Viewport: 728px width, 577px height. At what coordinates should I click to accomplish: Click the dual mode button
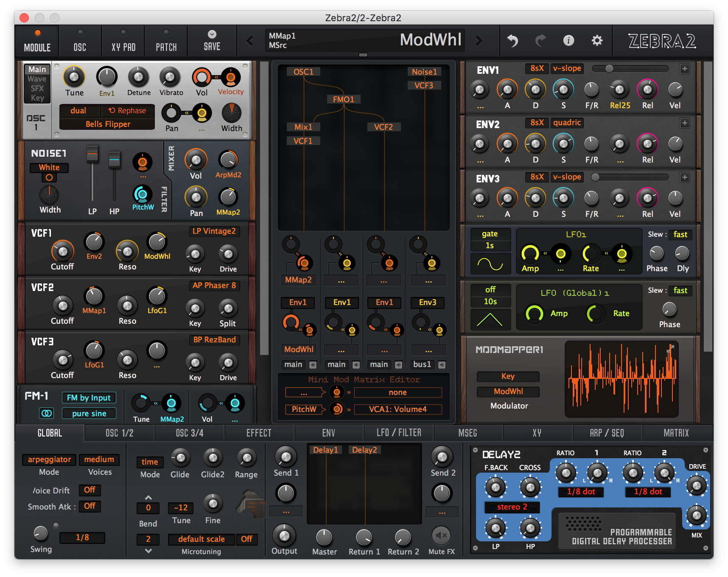78,110
